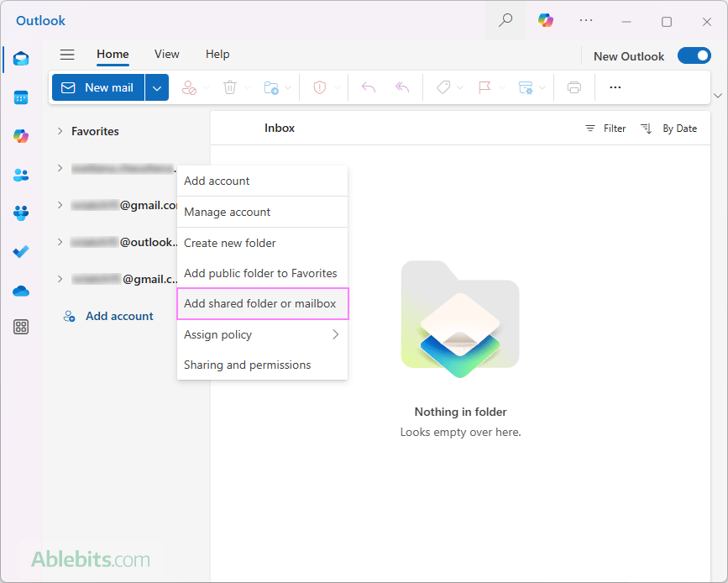Open the People app icon
This screenshot has width=728, height=583.
point(21,175)
